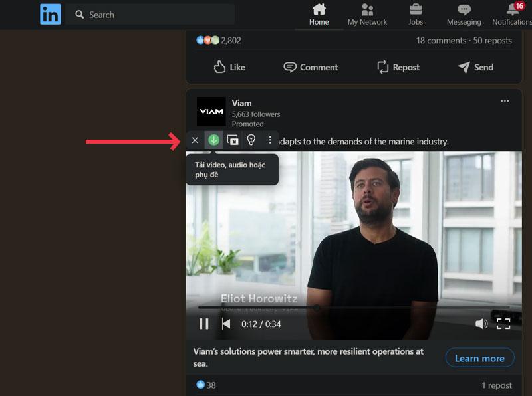Restart video with skip-to-start button
This screenshot has width=532, height=396.
pos(226,324)
